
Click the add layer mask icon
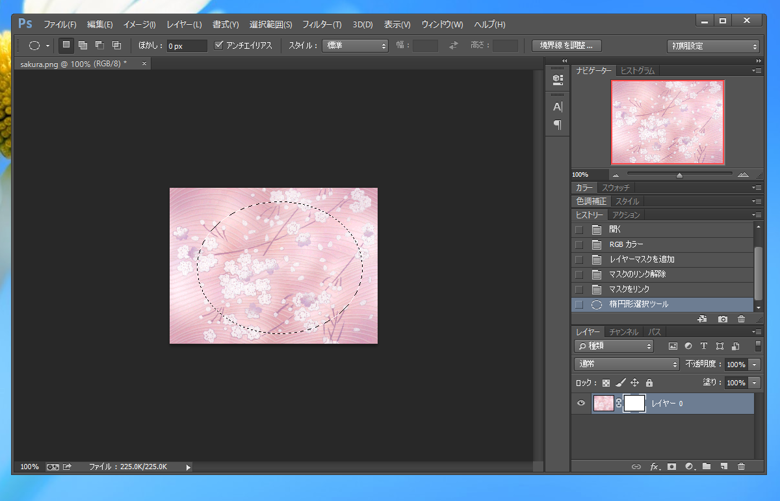coord(672,466)
